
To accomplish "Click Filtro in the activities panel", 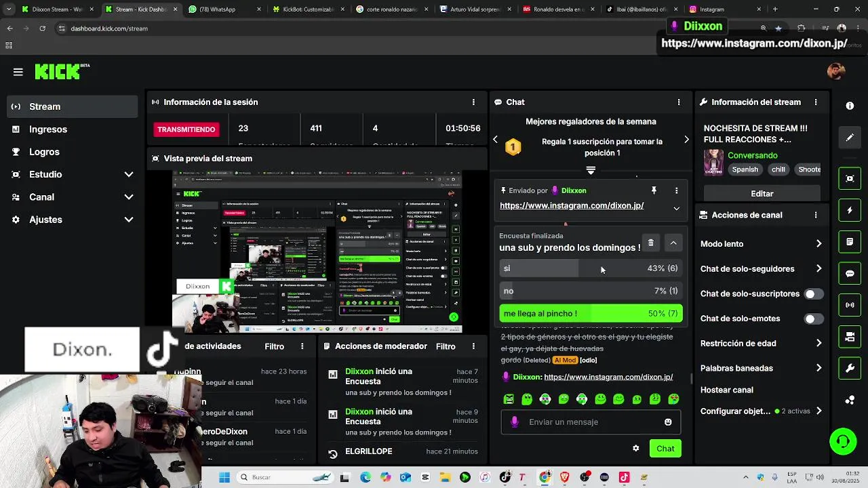I will pyautogui.click(x=275, y=346).
